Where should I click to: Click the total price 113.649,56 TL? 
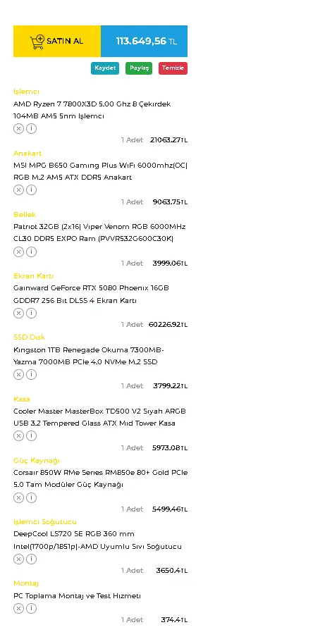click(x=145, y=41)
